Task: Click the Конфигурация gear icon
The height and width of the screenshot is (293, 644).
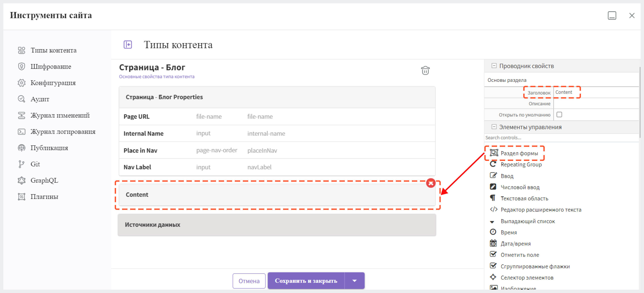Action: click(x=21, y=83)
